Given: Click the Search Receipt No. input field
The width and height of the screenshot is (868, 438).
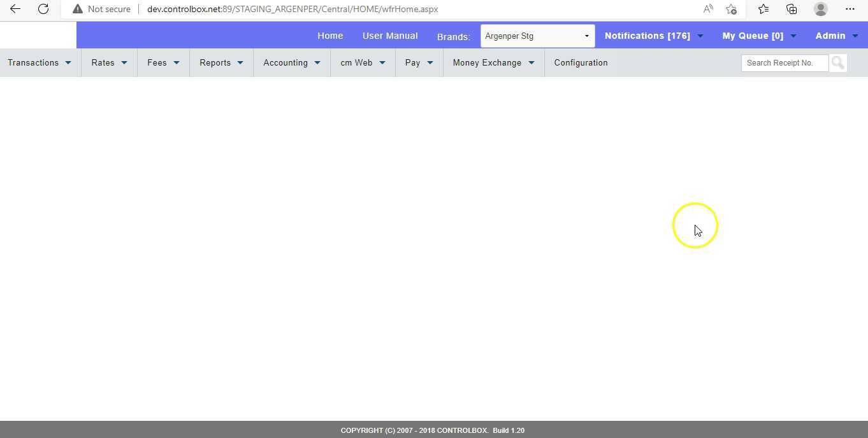Looking at the screenshot, I should click(785, 62).
